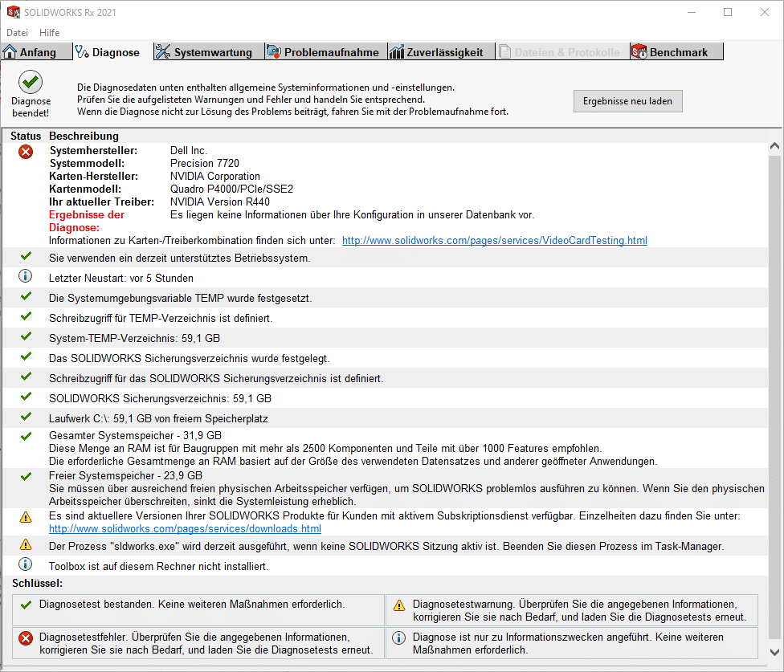Click warning icon beside sldworks.exe process message
This screenshot has width=784, height=672.
26,545
